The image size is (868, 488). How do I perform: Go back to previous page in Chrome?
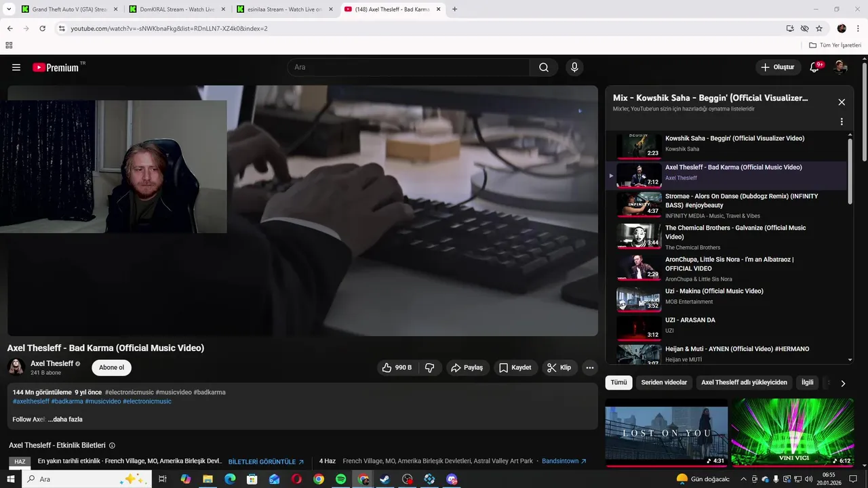pyautogui.click(x=10, y=28)
